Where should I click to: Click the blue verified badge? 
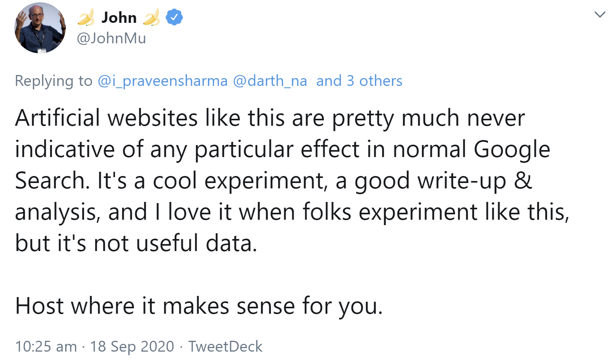pyautogui.click(x=174, y=17)
